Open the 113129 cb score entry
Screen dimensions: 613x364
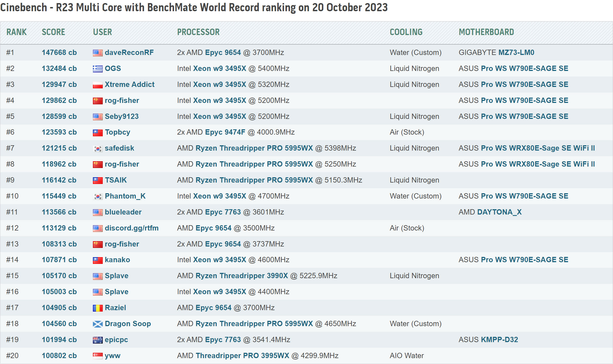pyautogui.click(x=59, y=228)
